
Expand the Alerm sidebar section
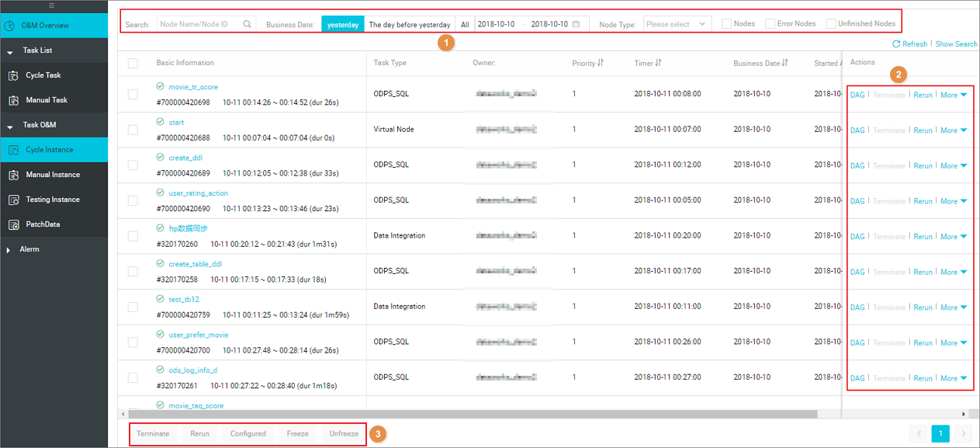[x=9, y=249]
